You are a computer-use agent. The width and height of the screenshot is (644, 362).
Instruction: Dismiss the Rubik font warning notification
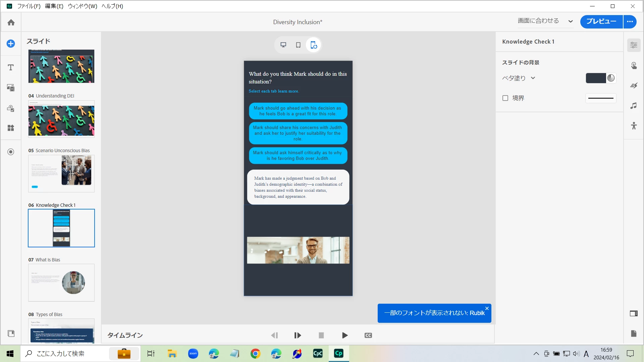(487, 308)
